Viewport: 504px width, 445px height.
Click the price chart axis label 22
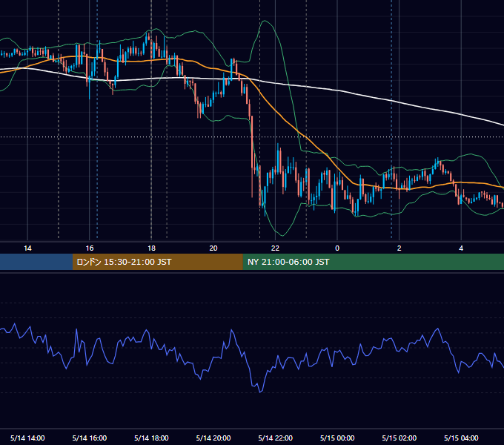click(x=276, y=248)
